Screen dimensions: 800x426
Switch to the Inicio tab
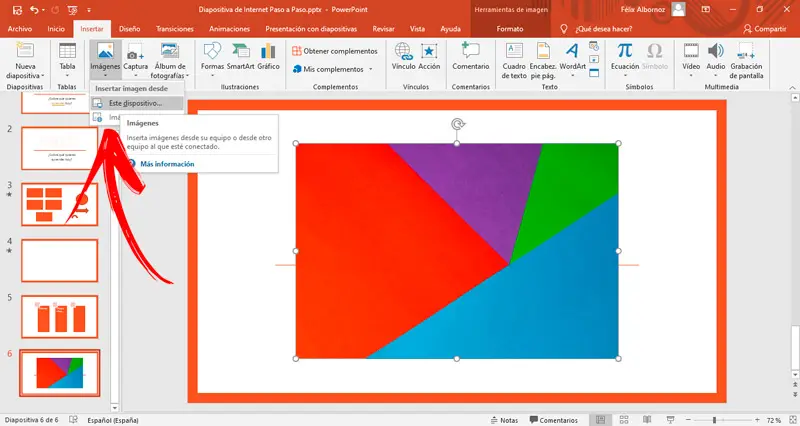(x=56, y=29)
